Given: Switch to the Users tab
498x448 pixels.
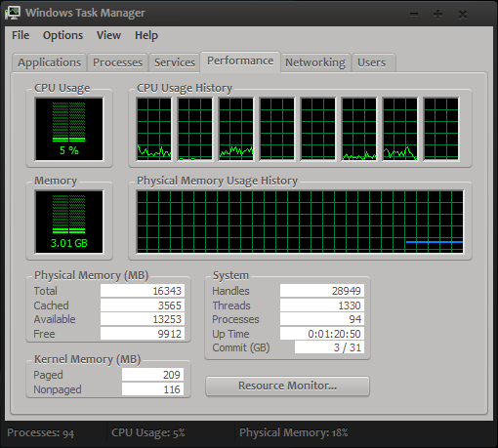Looking at the screenshot, I should coord(373,62).
